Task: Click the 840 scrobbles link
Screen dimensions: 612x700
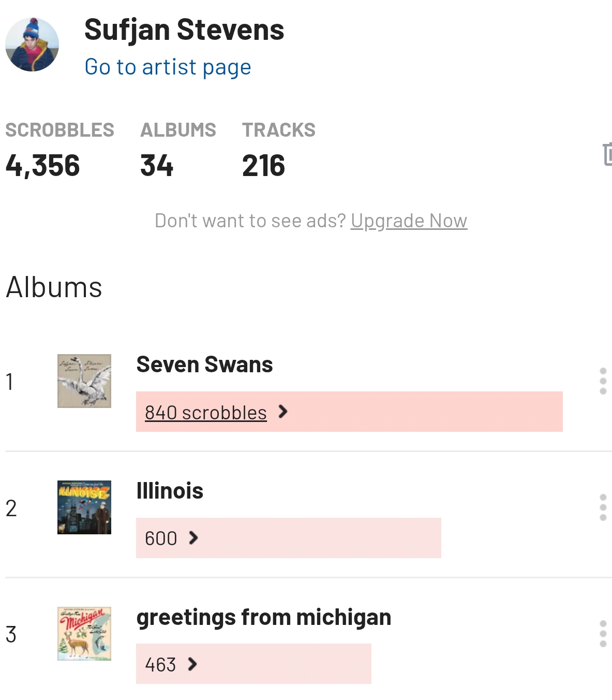Action: click(x=205, y=413)
